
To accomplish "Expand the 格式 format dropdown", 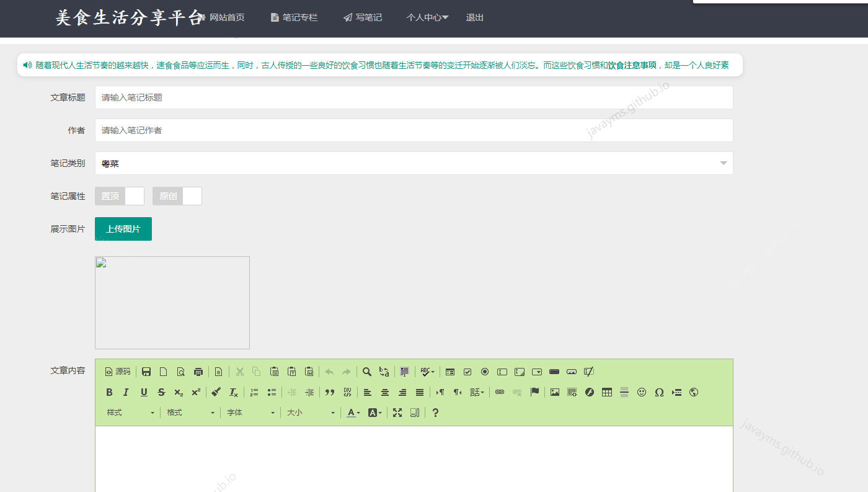I will tap(189, 412).
